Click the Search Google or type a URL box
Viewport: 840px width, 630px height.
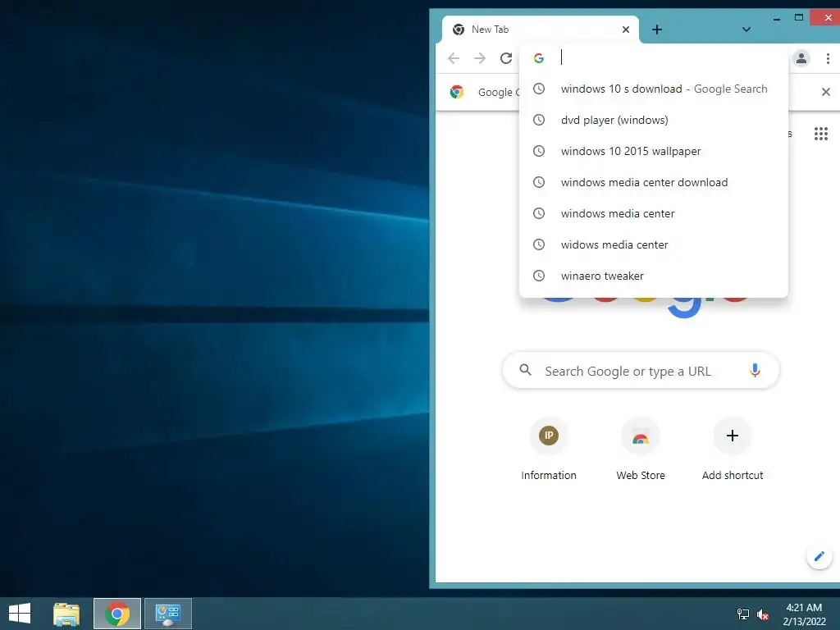[641, 370]
